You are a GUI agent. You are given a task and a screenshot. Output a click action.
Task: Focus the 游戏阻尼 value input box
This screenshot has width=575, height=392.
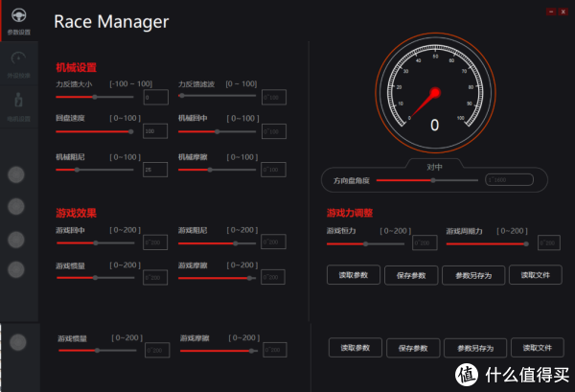273,242
